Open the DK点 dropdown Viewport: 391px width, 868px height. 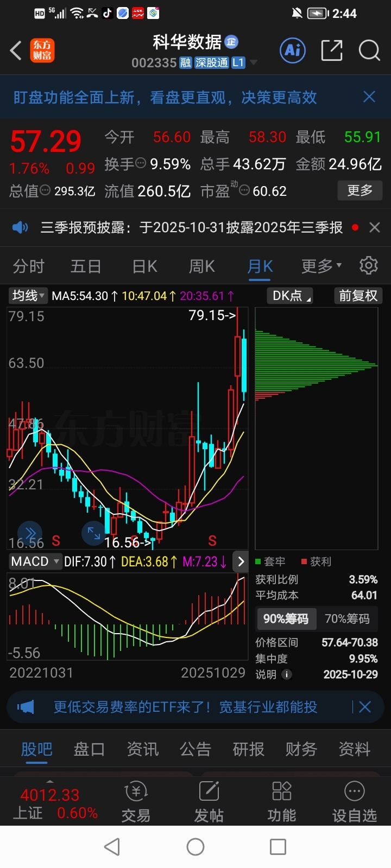pyautogui.click(x=290, y=296)
